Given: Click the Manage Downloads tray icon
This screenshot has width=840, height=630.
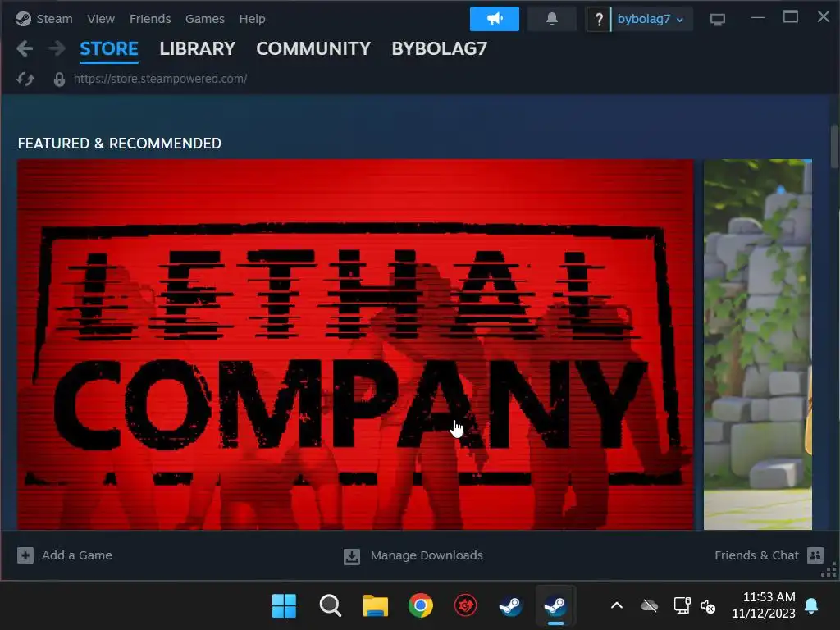Looking at the screenshot, I should tap(351, 556).
